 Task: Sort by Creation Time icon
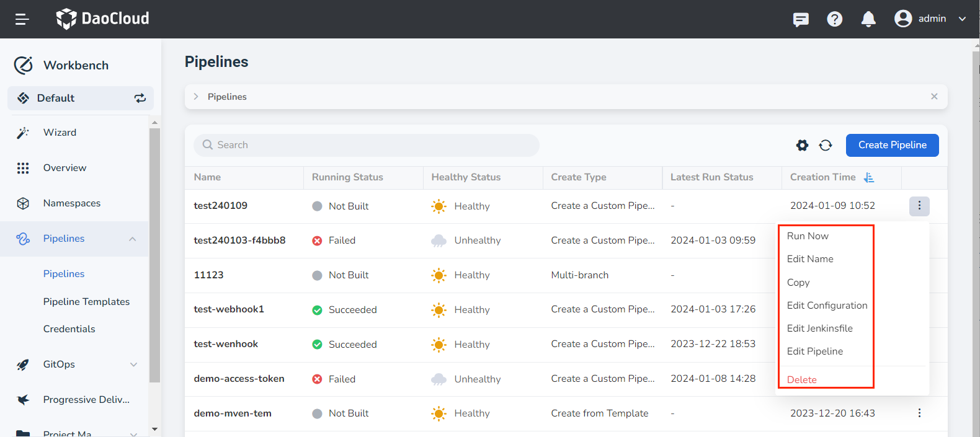click(869, 177)
